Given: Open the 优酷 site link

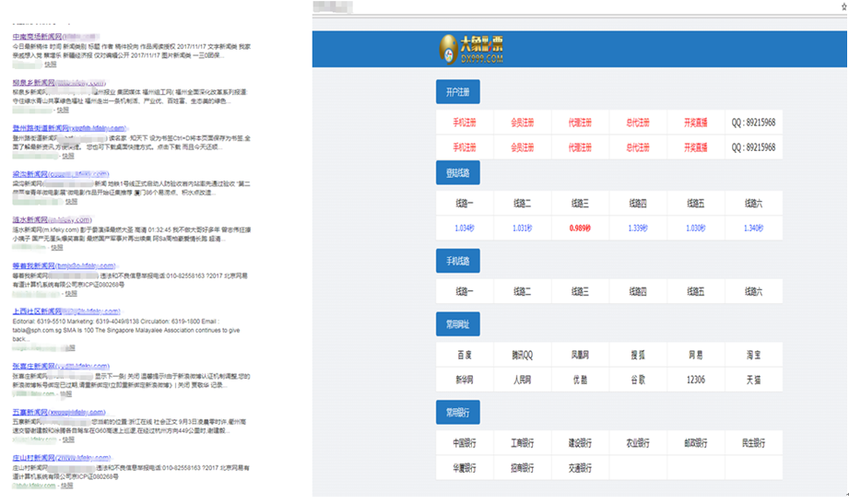Looking at the screenshot, I should pos(580,380).
